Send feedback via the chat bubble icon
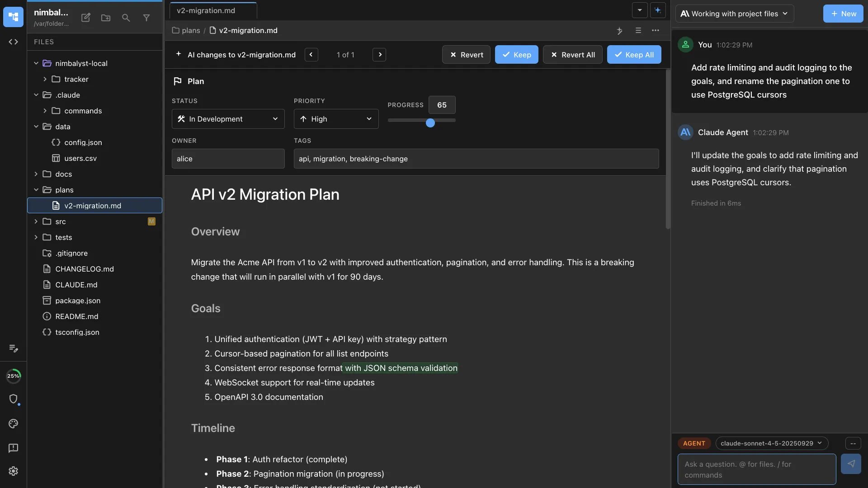The width and height of the screenshot is (868, 488). tap(13, 448)
